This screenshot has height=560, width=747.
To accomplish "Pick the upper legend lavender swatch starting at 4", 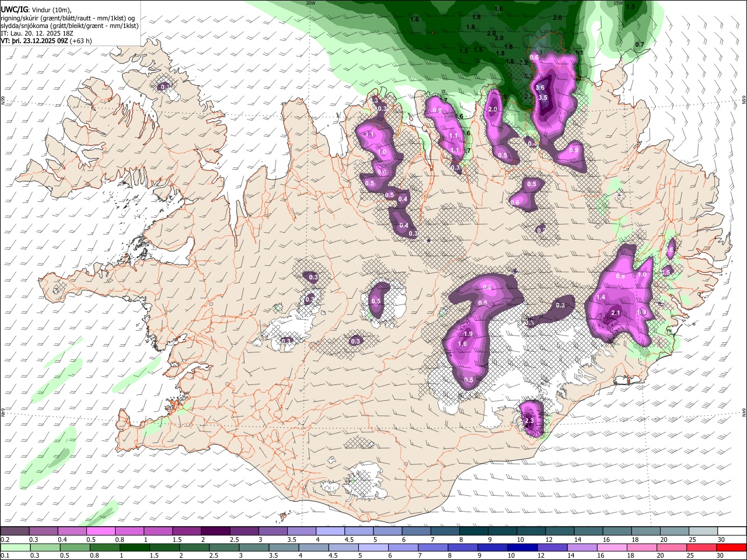I will pos(330,531).
